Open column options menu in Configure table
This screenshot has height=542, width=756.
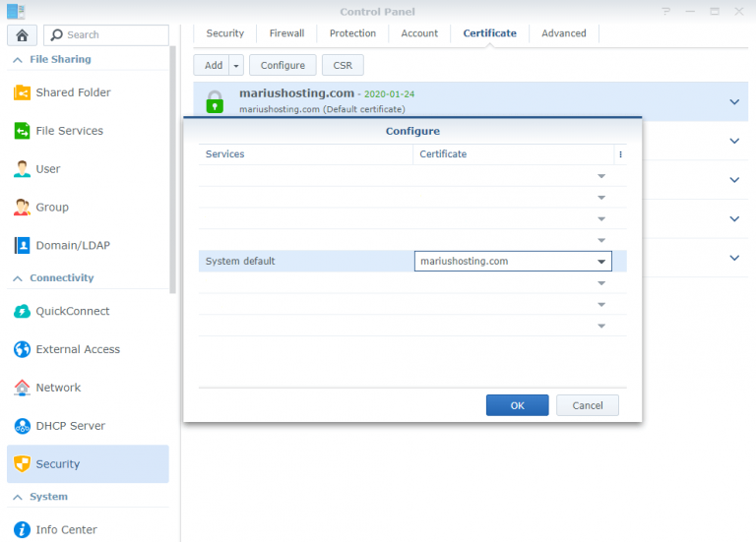(620, 154)
